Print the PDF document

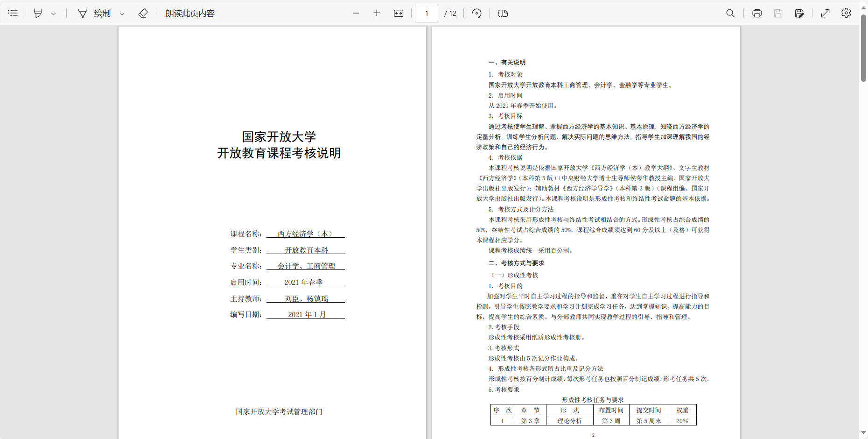coord(757,13)
